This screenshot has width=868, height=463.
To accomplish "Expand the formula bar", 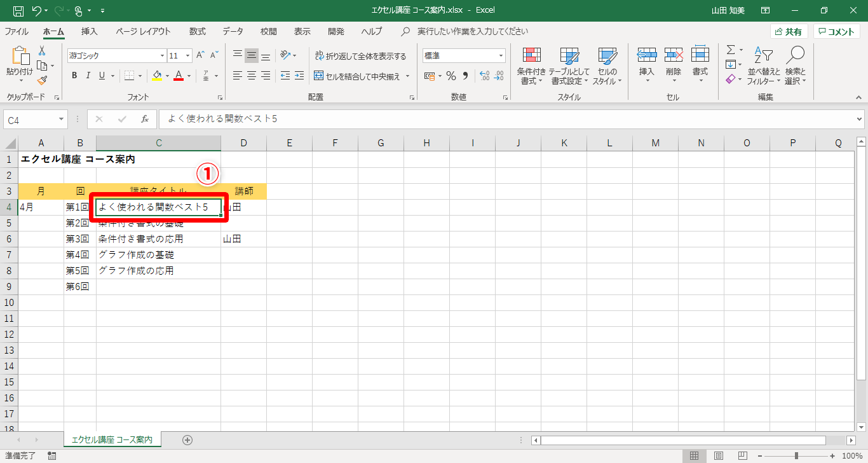I will point(860,119).
